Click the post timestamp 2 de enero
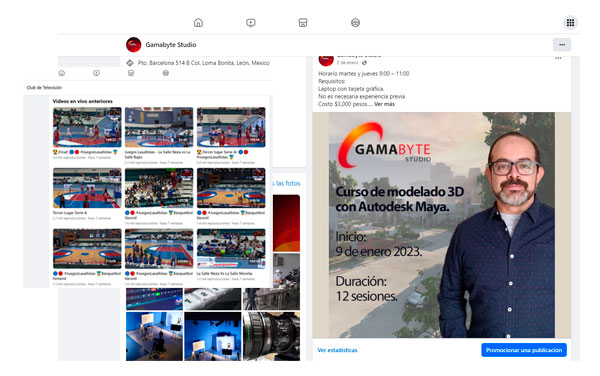Screen dimensions: 600x376 point(348,62)
